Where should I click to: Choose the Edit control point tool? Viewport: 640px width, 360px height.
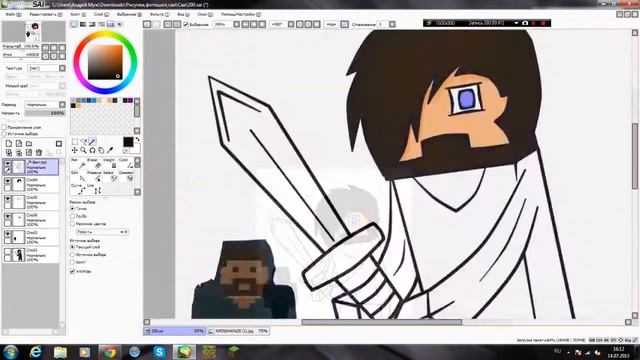coord(78,176)
